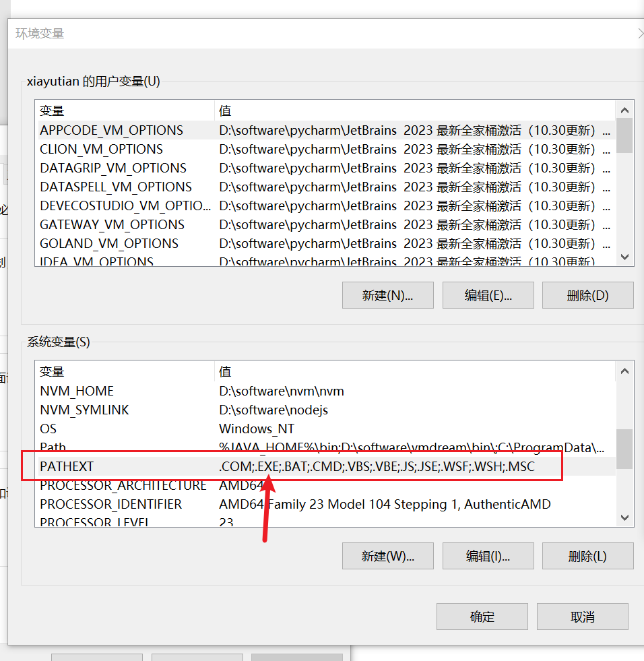The height and width of the screenshot is (661, 644).
Task: Select the DATAGRIP_VM_OPTIONS user variable
Action: point(112,168)
